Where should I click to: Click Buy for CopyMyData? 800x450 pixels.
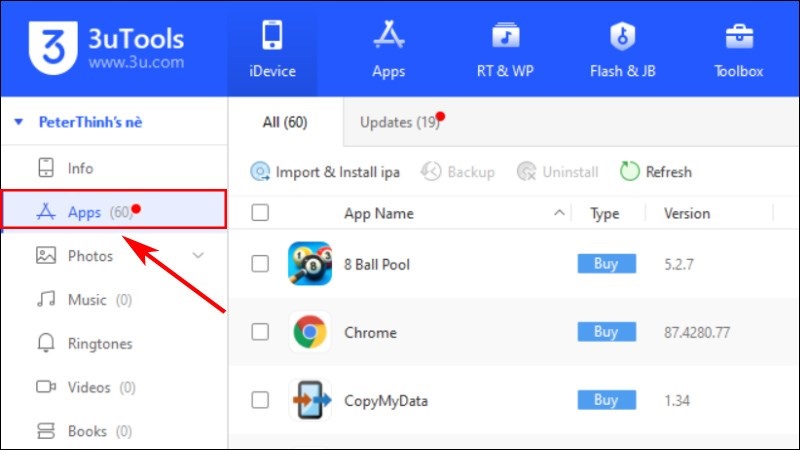[607, 400]
